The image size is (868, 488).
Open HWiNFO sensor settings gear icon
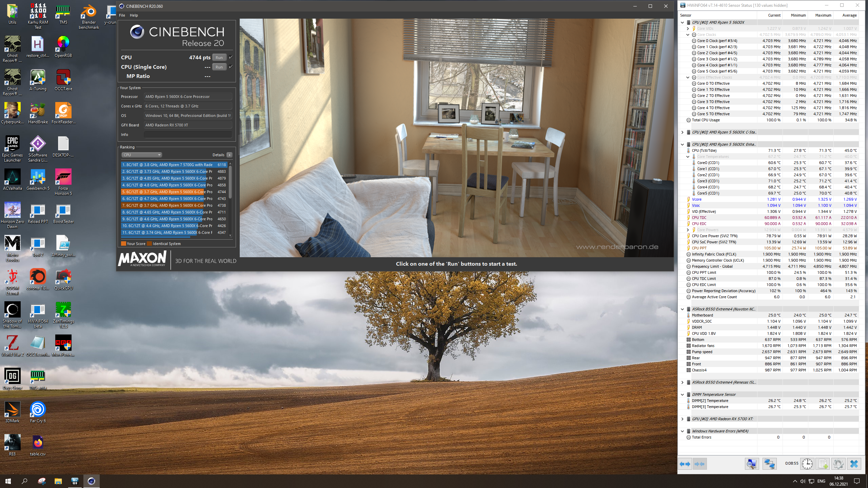coord(838,464)
